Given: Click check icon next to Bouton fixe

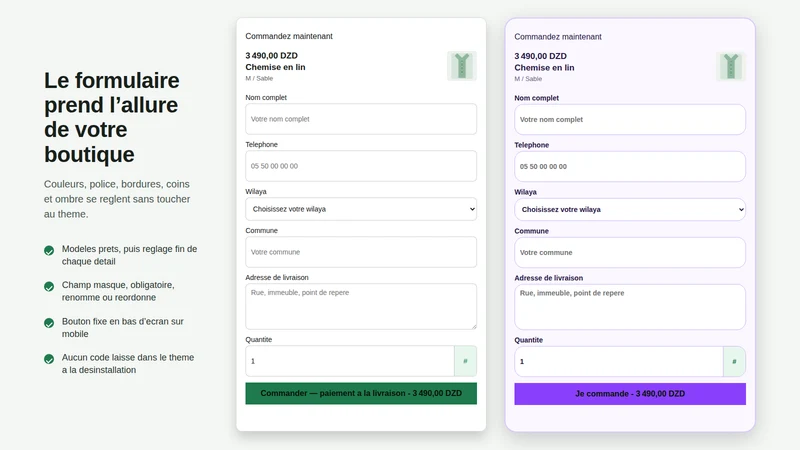Looking at the screenshot, I should (x=49, y=323).
